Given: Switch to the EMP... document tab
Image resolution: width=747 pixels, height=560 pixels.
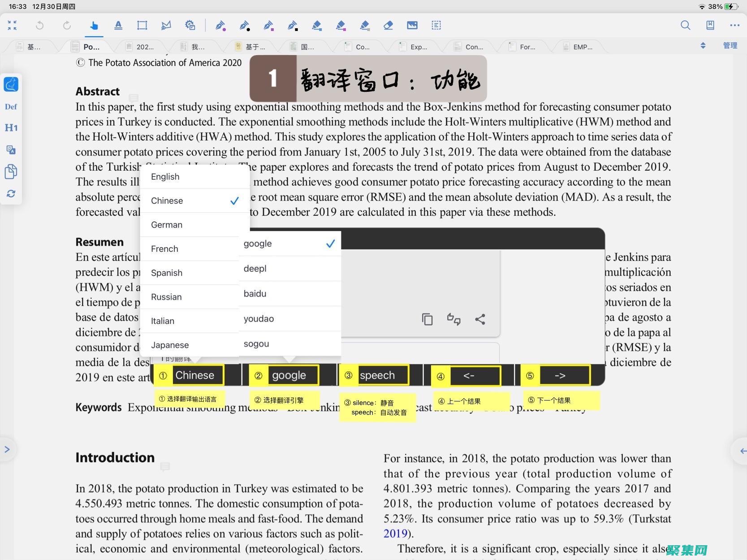Looking at the screenshot, I should point(582,47).
